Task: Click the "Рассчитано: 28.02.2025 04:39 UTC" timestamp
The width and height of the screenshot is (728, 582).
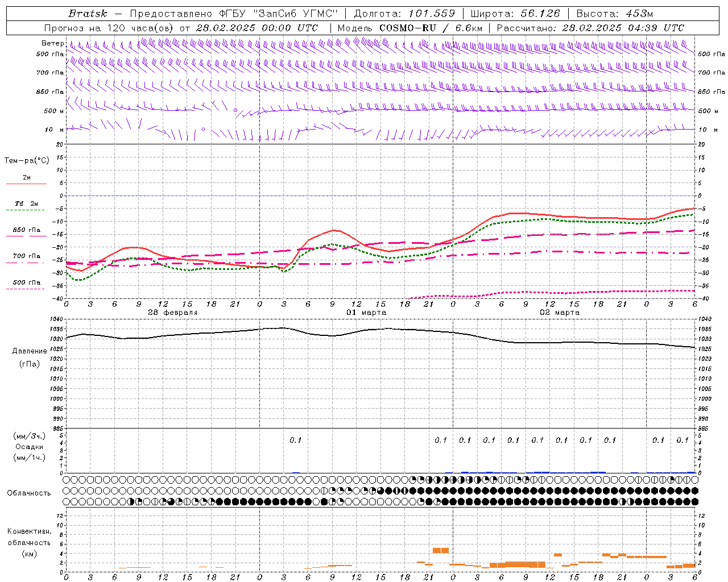Action: (590, 28)
